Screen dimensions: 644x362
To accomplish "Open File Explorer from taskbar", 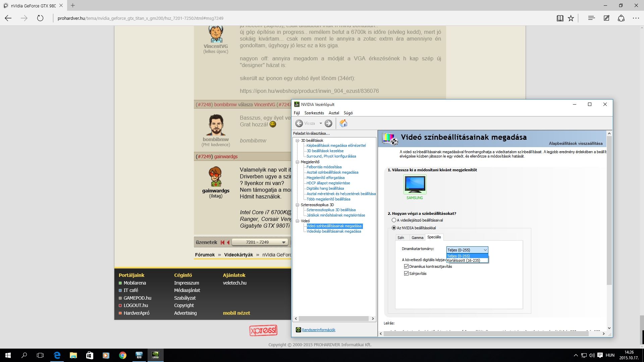I will [x=73, y=355].
